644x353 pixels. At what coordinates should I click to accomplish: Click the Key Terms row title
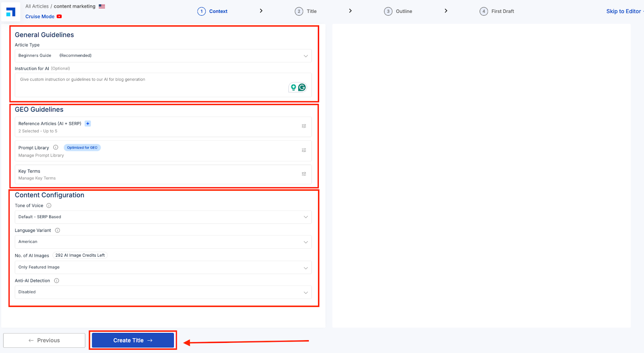coord(29,171)
